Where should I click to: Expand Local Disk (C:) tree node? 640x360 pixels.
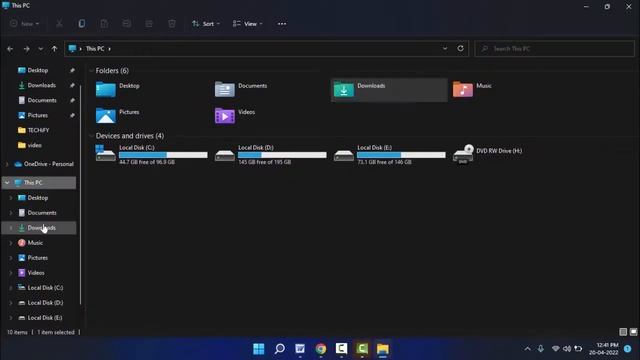[11, 288]
